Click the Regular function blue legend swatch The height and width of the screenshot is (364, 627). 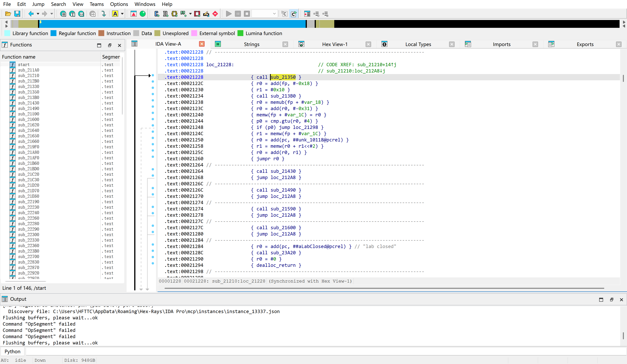click(x=53, y=33)
